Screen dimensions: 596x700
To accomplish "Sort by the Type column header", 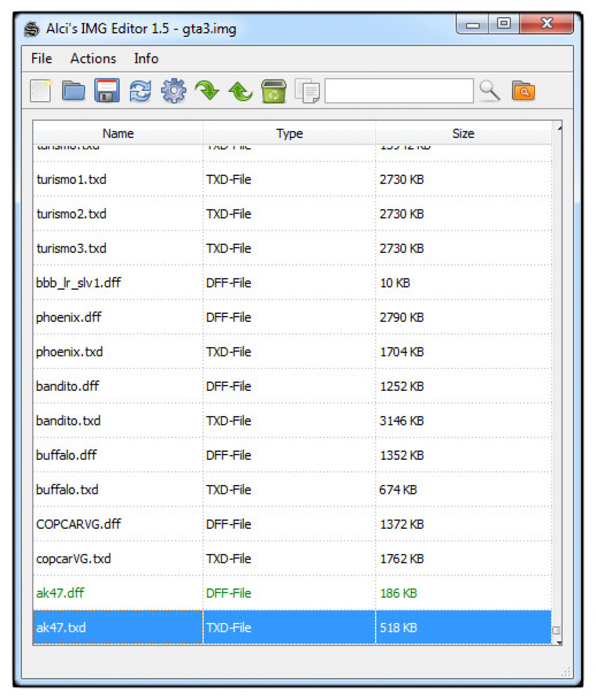I will 290,133.
